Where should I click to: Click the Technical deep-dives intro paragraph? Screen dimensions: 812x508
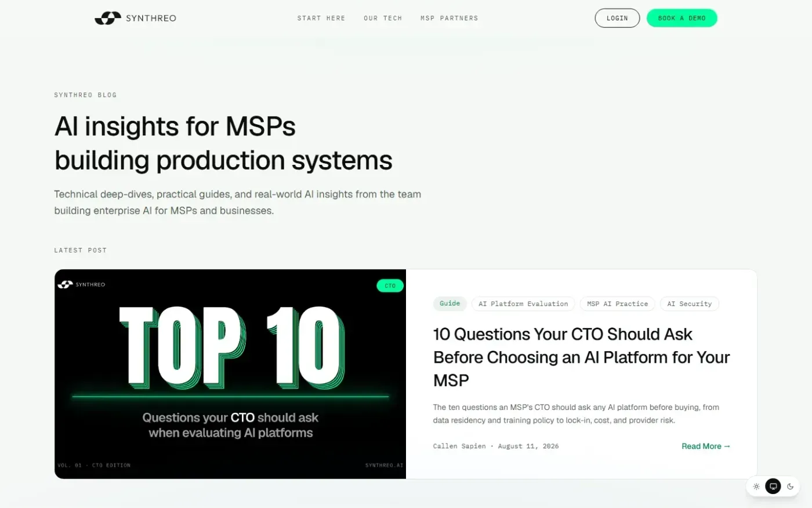(238, 202)
